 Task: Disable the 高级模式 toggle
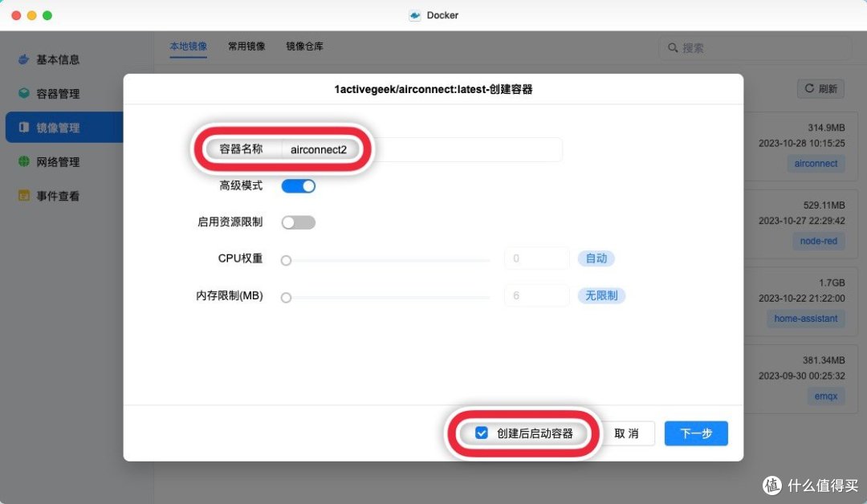tap(298, 185)
